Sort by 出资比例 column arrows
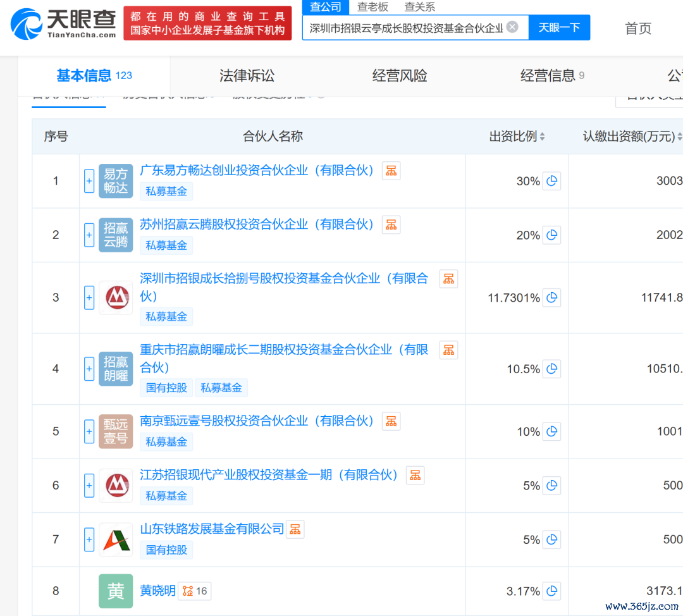The image size is (683, 616). point(542,137)
